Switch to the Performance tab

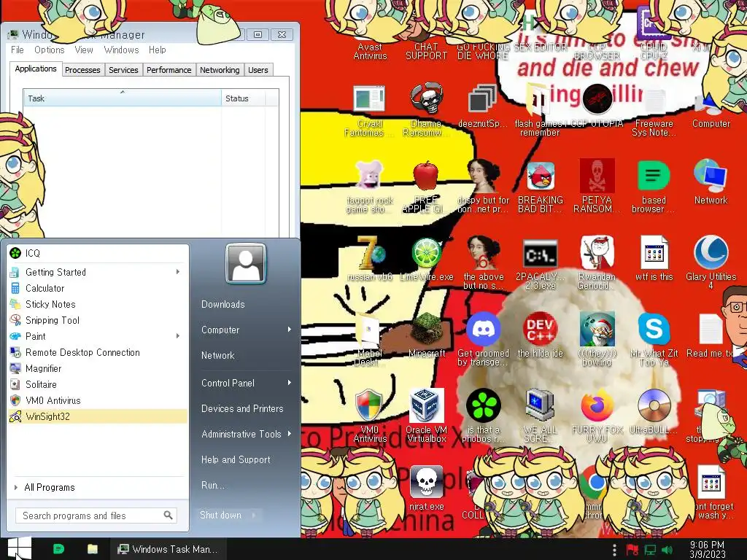[169, 70]
